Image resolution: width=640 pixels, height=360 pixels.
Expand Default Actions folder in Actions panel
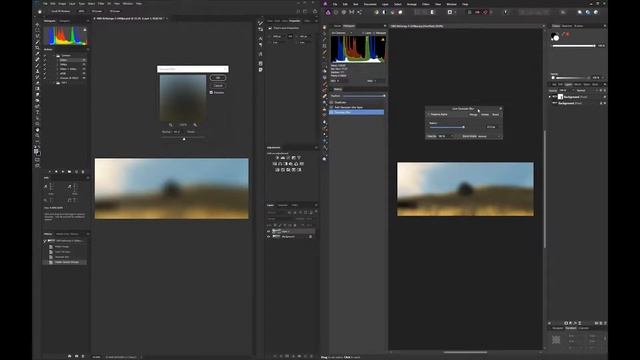pyautogui.click(x=53, y=56)
